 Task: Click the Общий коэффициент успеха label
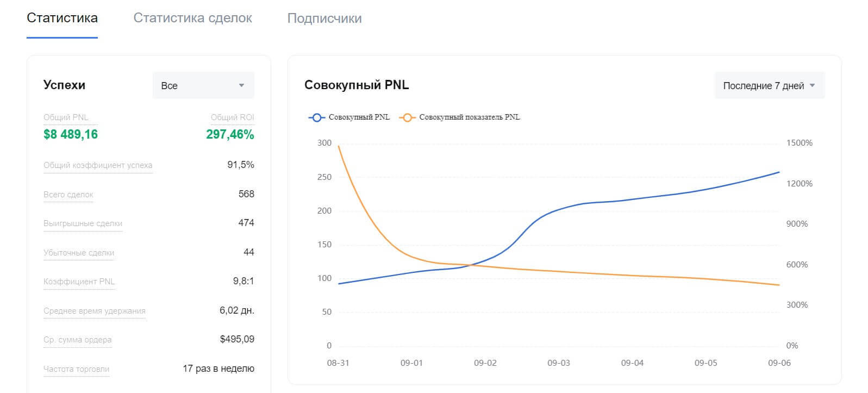coord(98,165)
